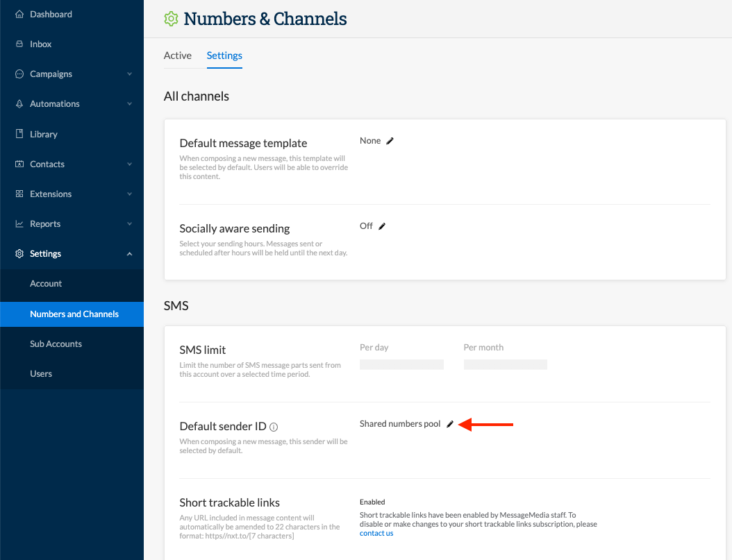
Task: Click the 'Off' socially aware value
Action: 366,226
